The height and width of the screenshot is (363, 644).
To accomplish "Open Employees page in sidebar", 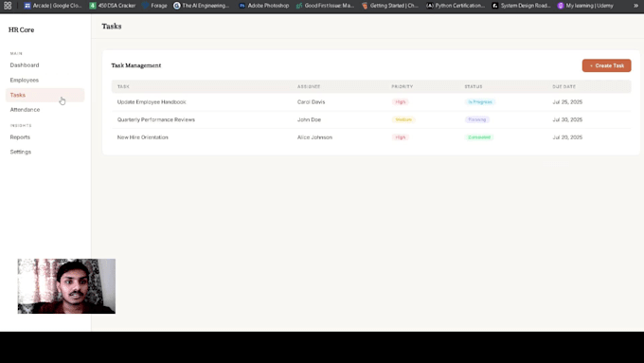I will coord(25,81).
